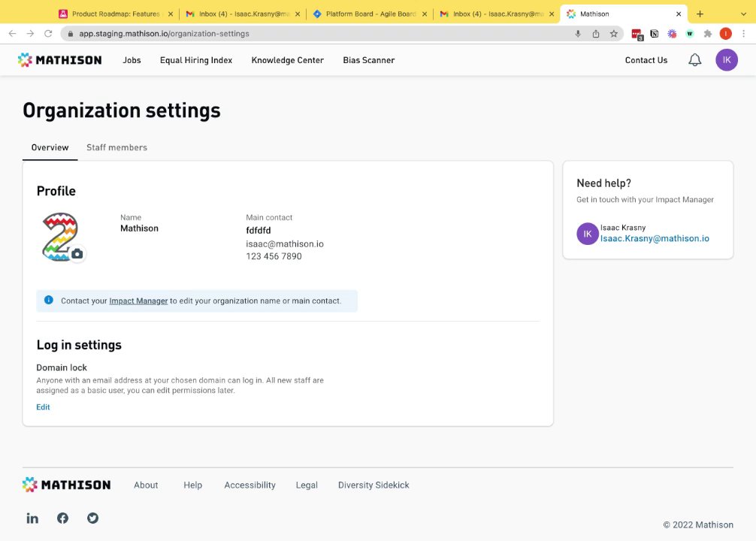
Task: Bookmark this page with the star icon
Action: pos(614,34)
